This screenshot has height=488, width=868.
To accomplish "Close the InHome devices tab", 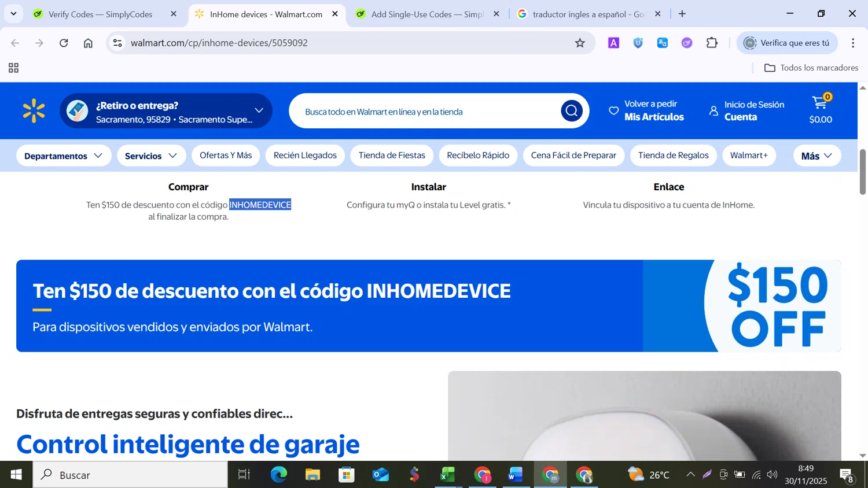I will tap(335, 14).
